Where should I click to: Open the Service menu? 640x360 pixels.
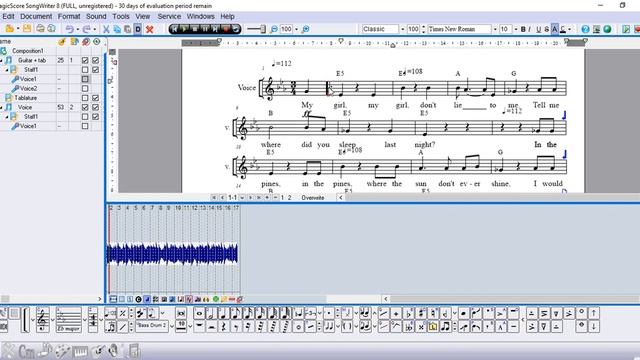pyautogui.click(x=169, y=16)
